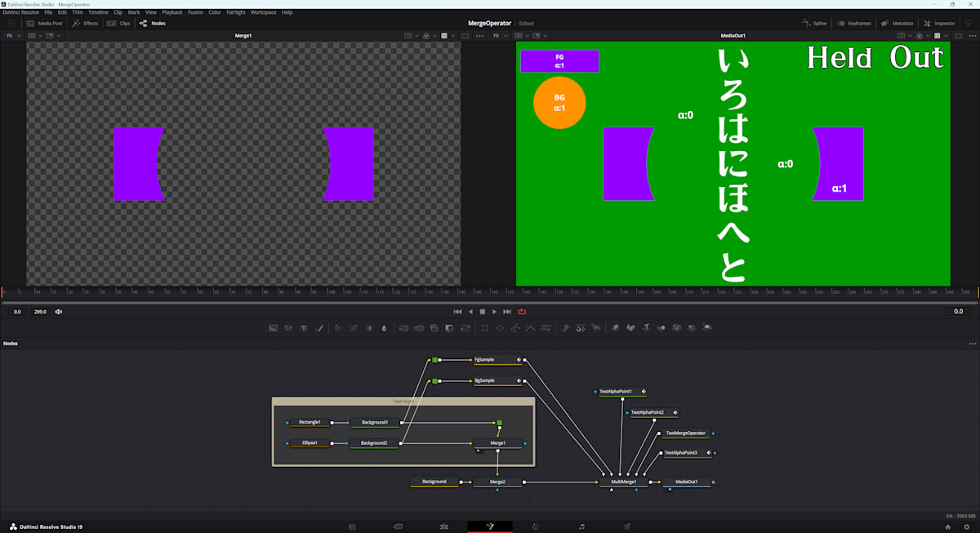Toggle the Metadata panel
Screen dimensions: 980x533
click(897, 23)
